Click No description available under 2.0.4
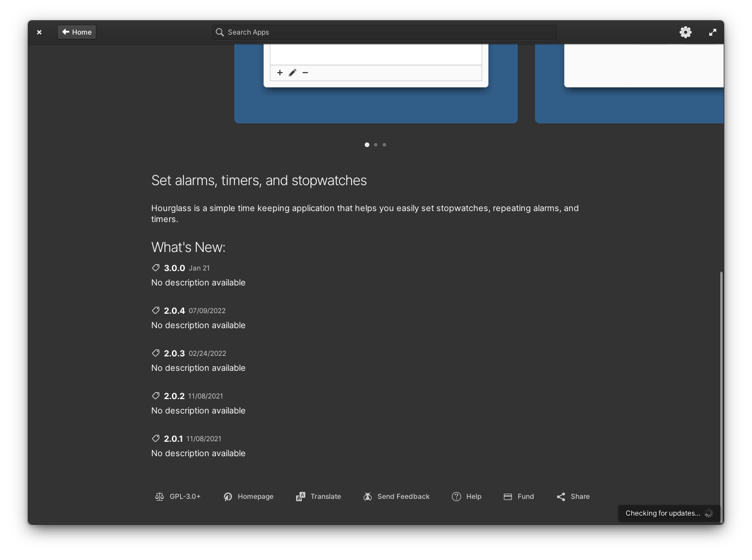The height and width of the screenshot is (560, 752). coord(199,325)
